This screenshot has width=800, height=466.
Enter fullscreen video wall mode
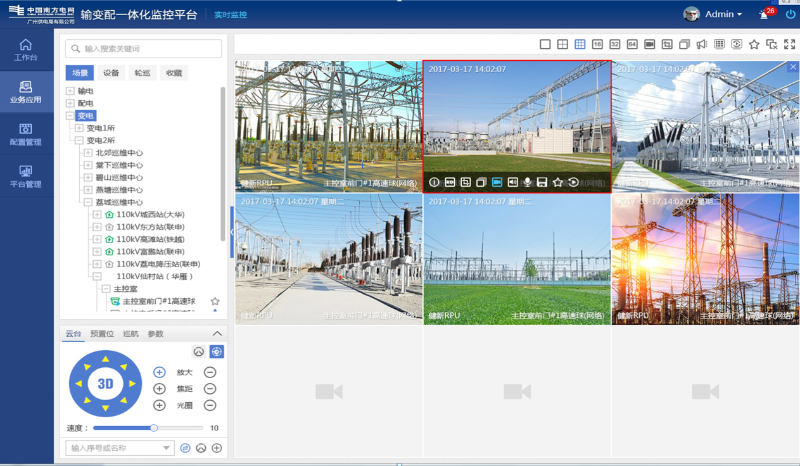point(789,44)
